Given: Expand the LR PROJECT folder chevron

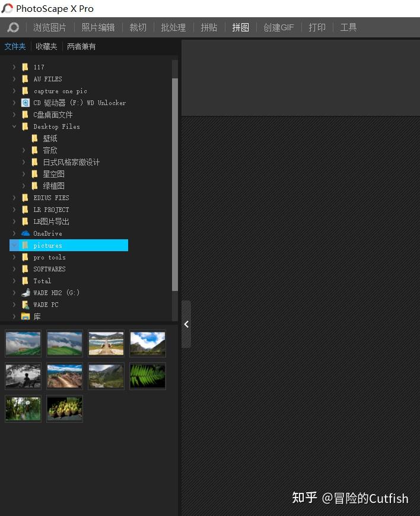Looking at the screenshot, I should [14, 209].
